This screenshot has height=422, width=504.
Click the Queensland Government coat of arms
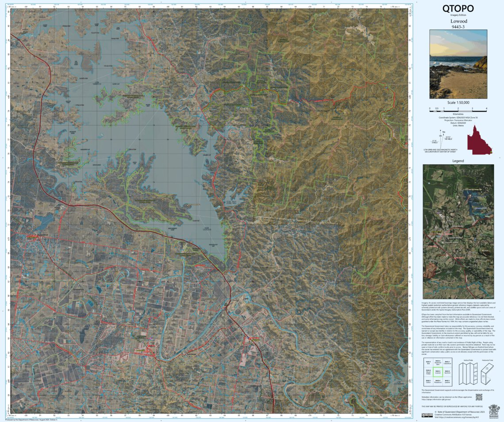[493, 410]
